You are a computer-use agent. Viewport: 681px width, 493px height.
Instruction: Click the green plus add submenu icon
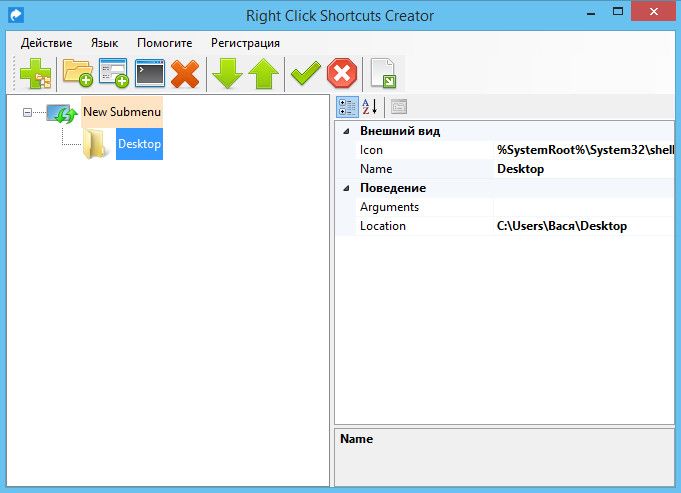[37, 74]
